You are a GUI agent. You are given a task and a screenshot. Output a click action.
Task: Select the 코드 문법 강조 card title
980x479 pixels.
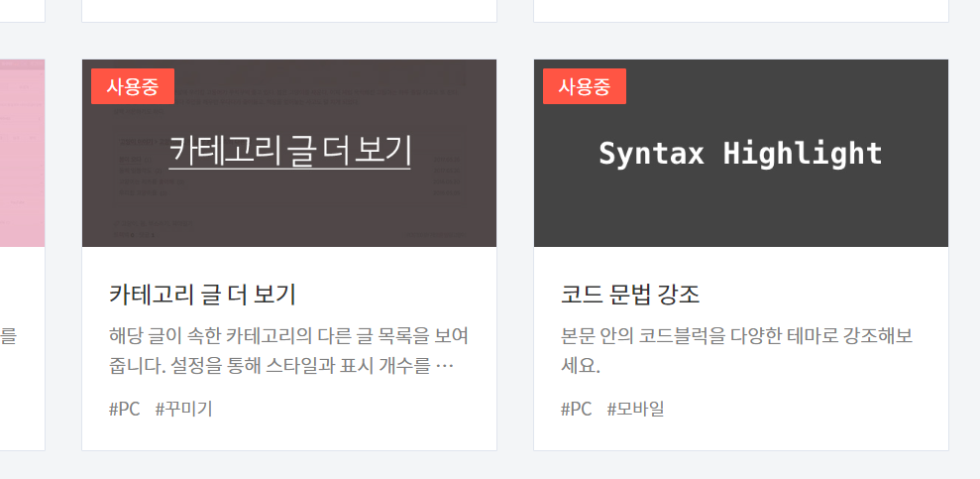coord(630,295)
